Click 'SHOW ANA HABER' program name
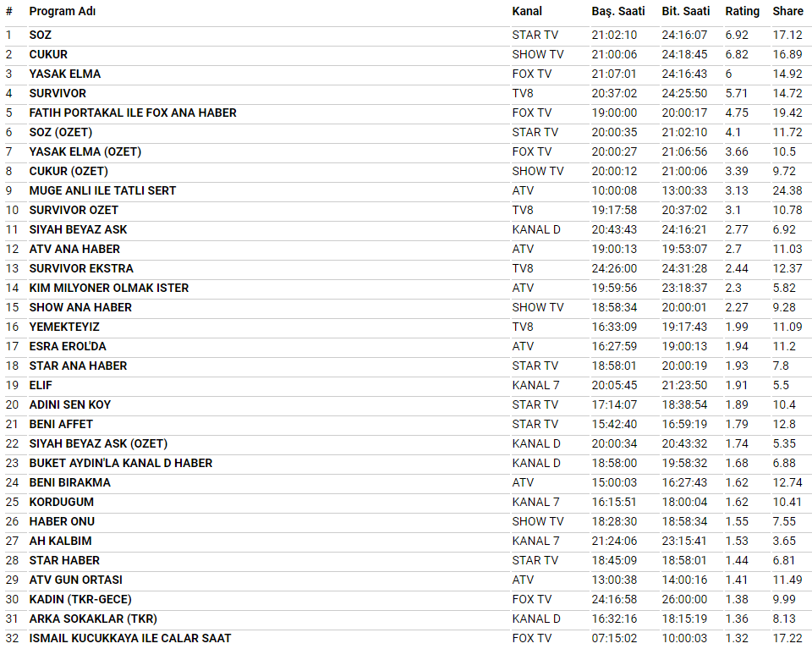Screen dimensions: 812x649 80,308
